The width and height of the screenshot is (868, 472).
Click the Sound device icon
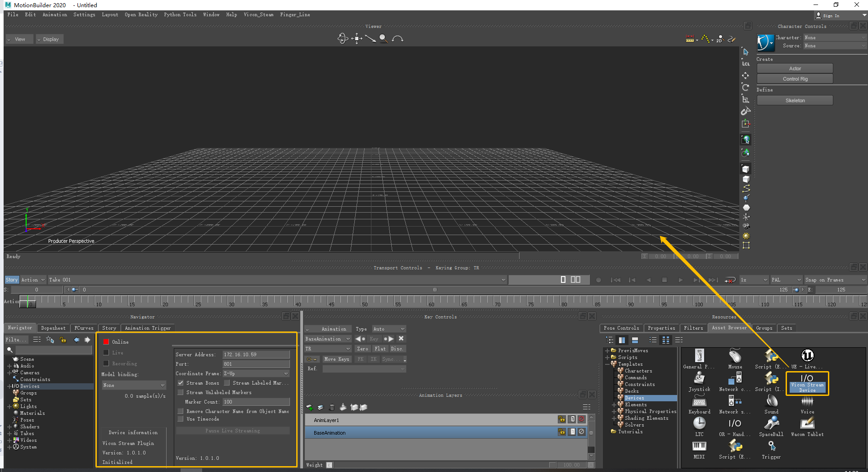(x=772, y=401)
